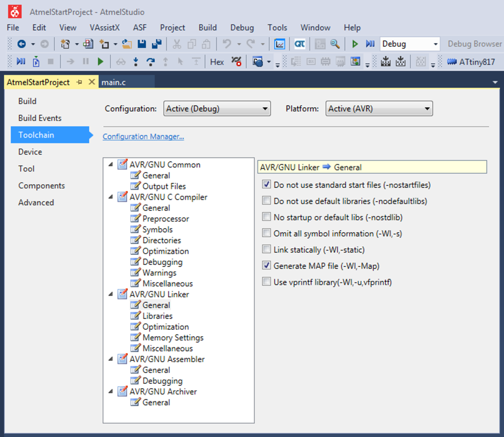Click the Open File folder icon
The width and height of the screenshot is (504, 437).
click(127, 44)
